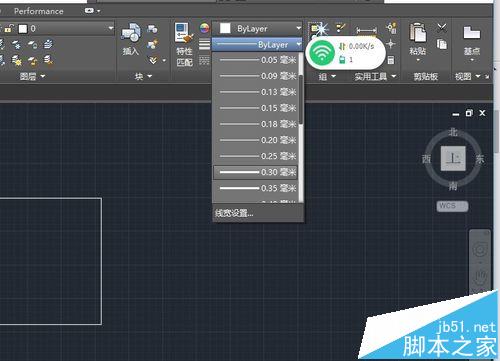Toggle the lock icon of layer 0
This screenshot has width=500, height=361.
(9, 28)
